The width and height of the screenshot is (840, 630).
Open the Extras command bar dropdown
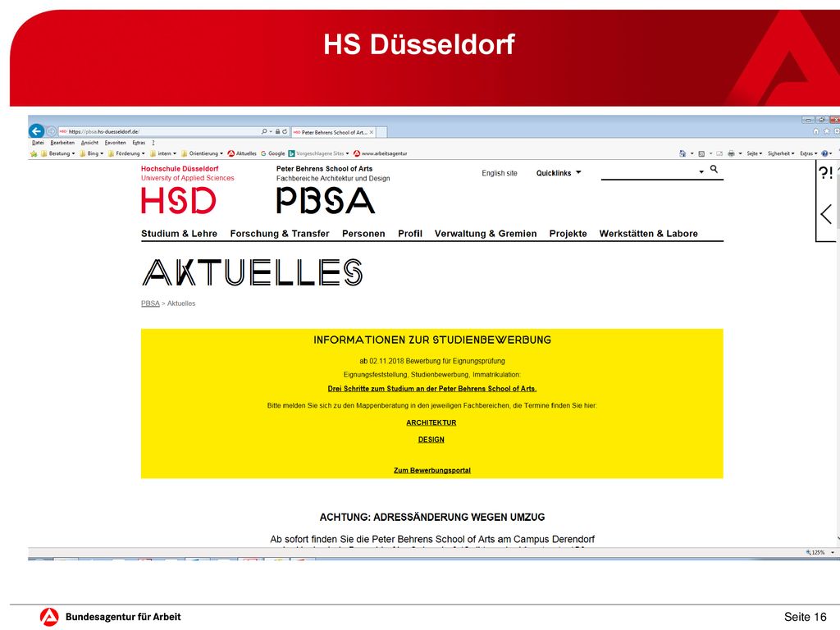pos(809,153)
